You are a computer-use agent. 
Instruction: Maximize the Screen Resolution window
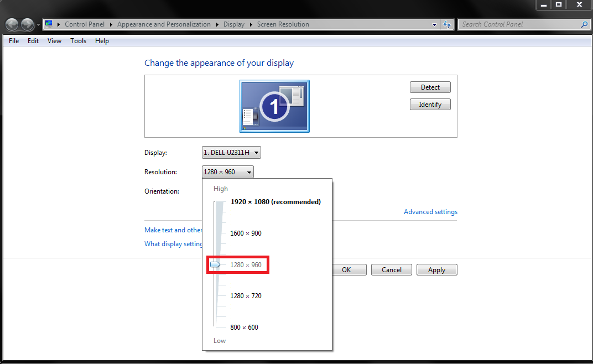pos(558,4)
